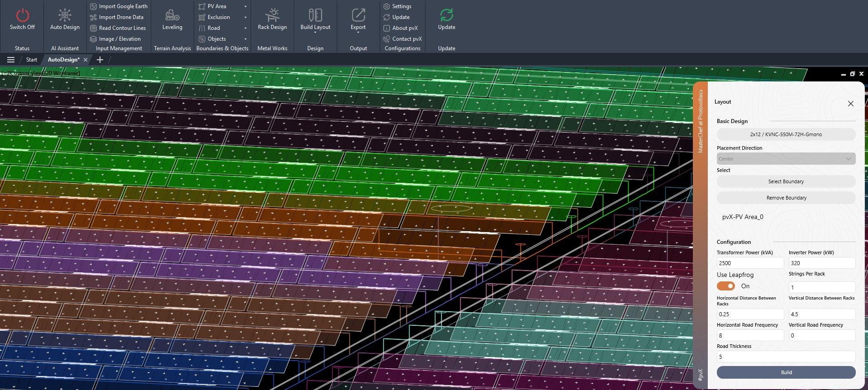Expand the PV Area dropdown arrow
This screenshot has height=390, width=868.
pos(245,6)
